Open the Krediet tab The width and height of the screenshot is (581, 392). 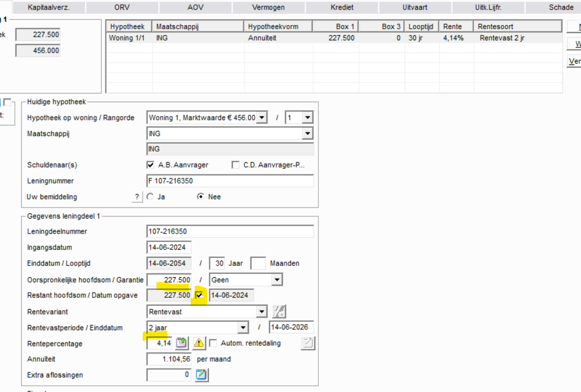point(341,7)
